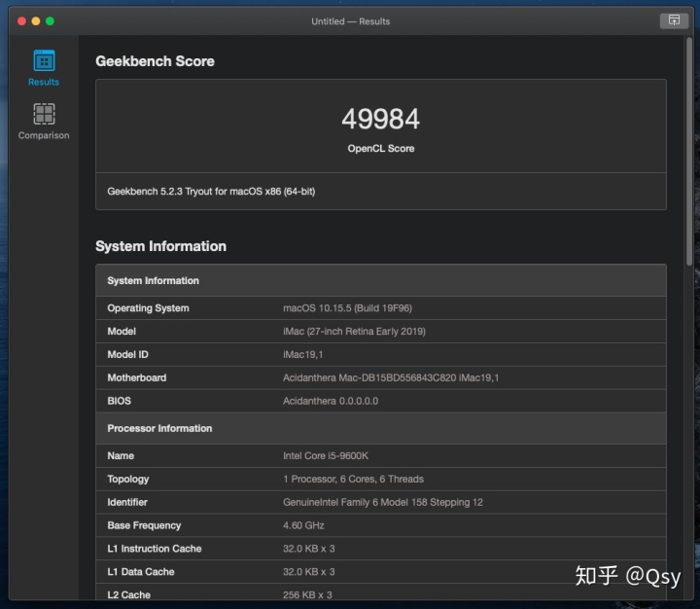Click the 'Motherboard' row label

[137, 378]
